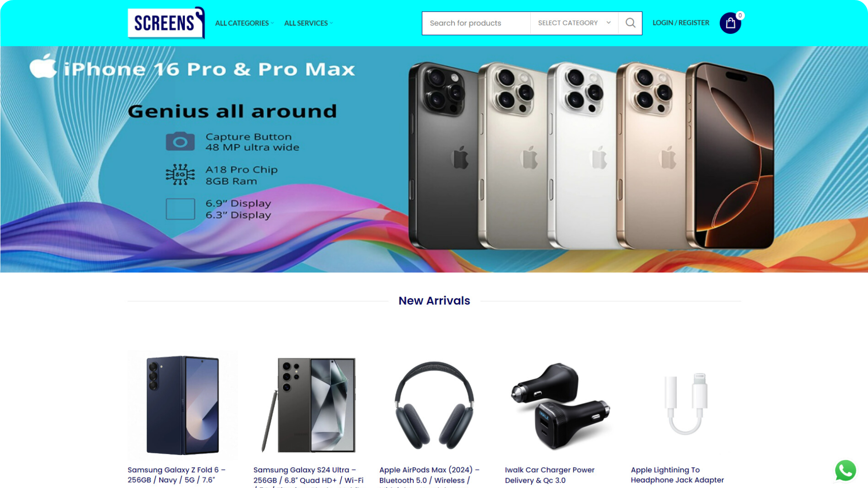Viewport: 868px width, 488px height.
Task: Click Apple AirPods Max (2024) title
Action: 429,477
